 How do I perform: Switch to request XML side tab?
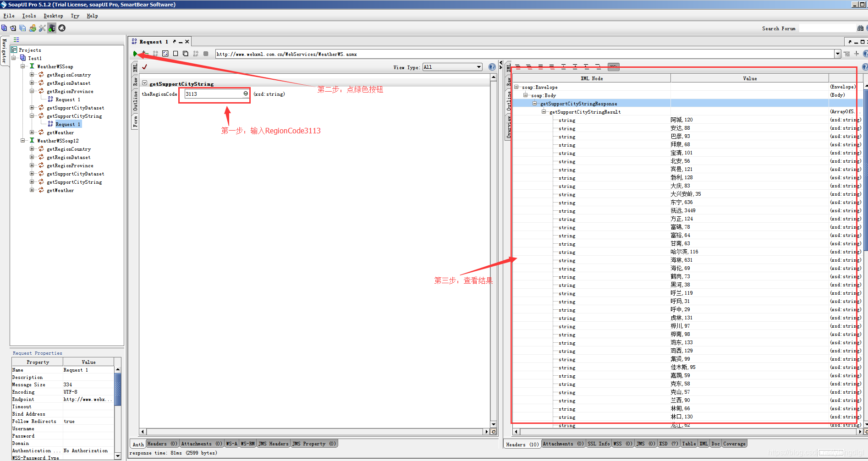135,68
